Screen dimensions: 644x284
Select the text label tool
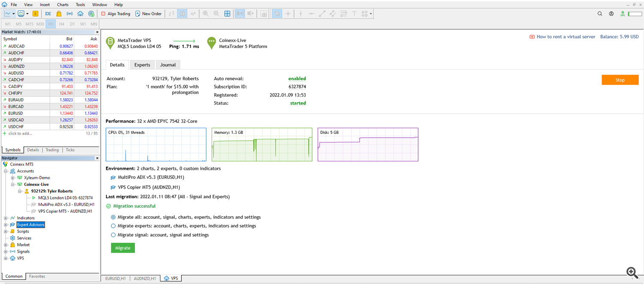point(354,14)
